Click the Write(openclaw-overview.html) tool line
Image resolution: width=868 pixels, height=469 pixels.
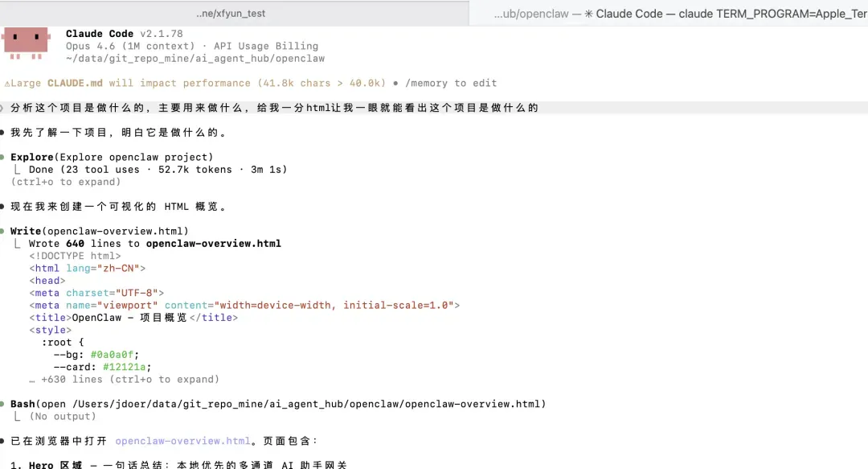tap(100, 231)
